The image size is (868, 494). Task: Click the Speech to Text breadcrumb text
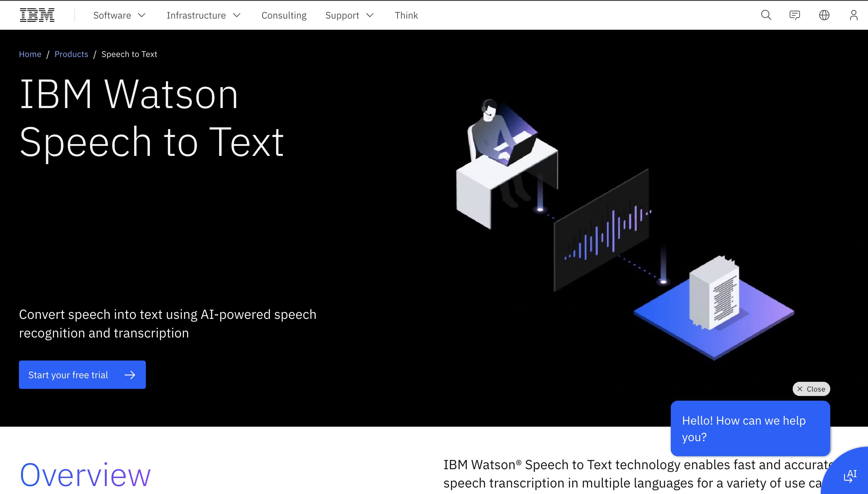tap(129, 54)
